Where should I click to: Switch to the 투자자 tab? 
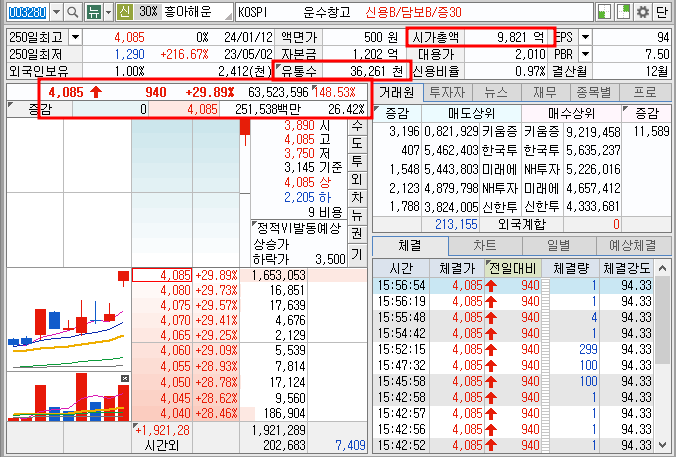click(x=447, y=92)
